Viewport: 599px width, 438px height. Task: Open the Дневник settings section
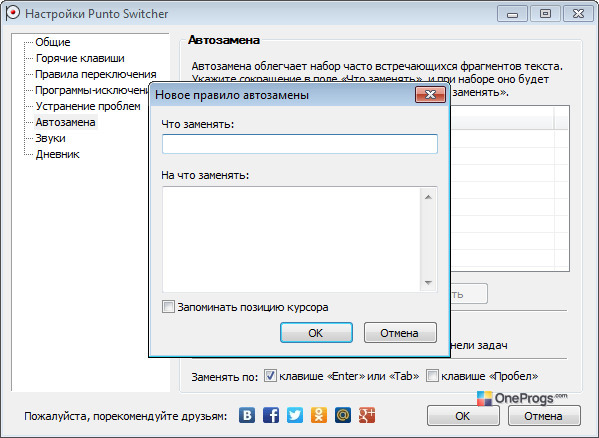[57, 154]
